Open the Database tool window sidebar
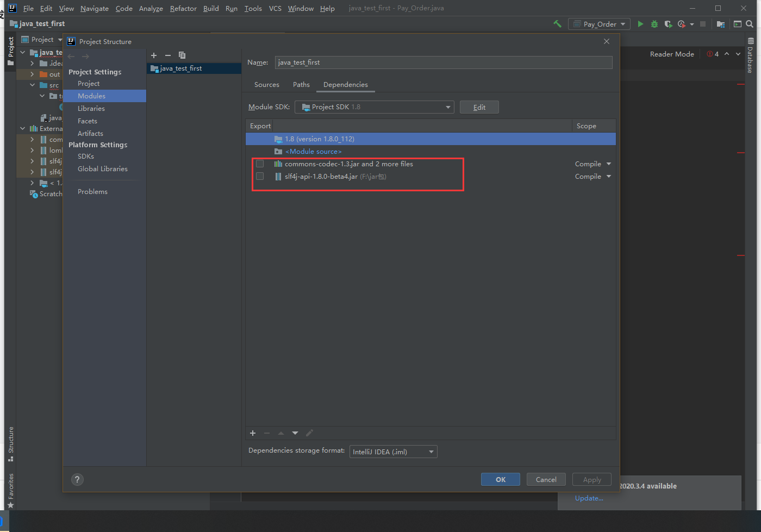The image size is (761, 532). click(x=750, y=55)
